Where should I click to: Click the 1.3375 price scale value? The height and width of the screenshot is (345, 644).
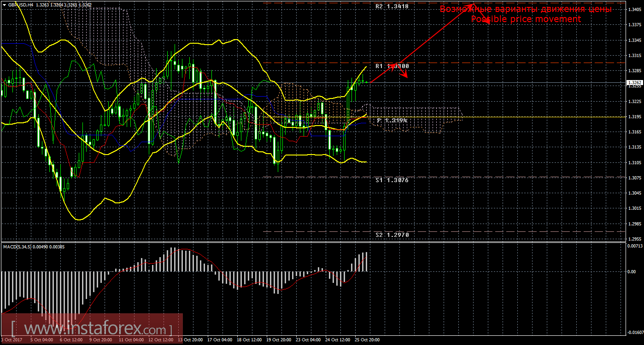pyautogui.click(x=634, y=25)
